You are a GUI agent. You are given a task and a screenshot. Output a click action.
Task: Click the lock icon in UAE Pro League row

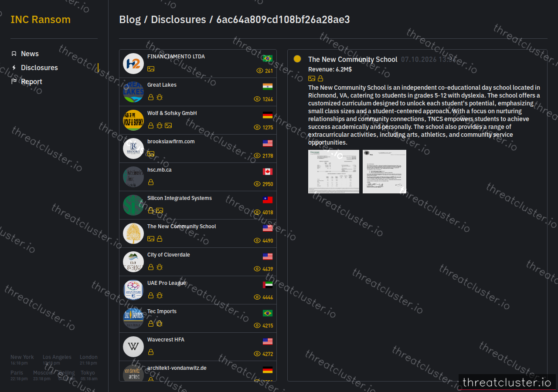tap(151, 295)
